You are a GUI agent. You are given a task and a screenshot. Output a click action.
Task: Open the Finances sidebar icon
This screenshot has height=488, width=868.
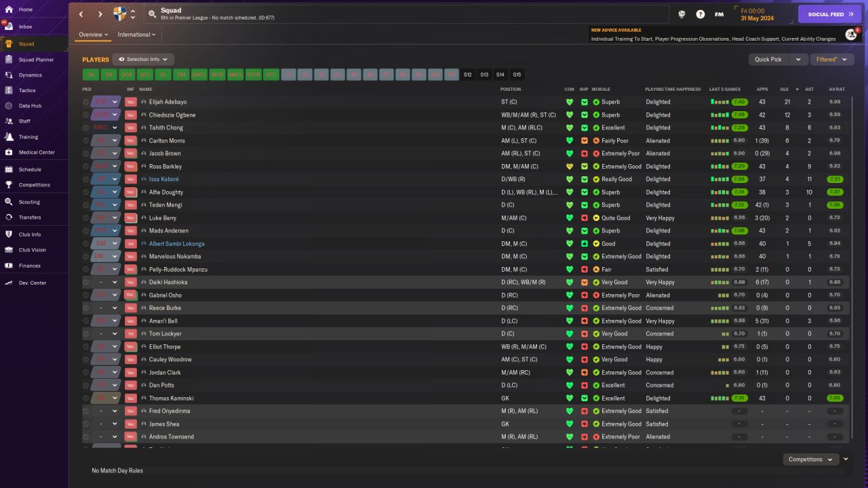pos(8,266)
